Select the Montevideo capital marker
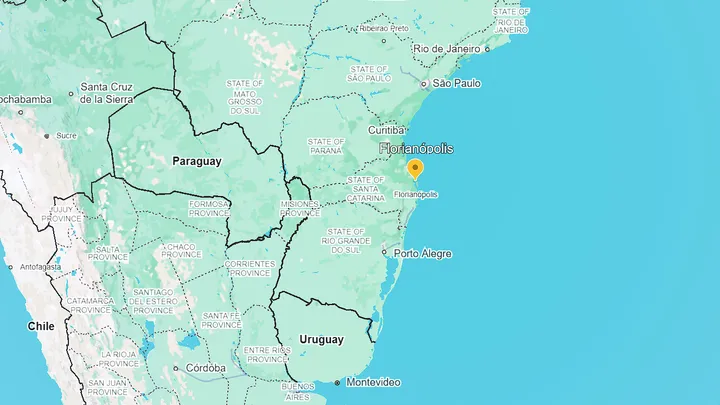Screen dimensions: 720x405 coord(338,383)
